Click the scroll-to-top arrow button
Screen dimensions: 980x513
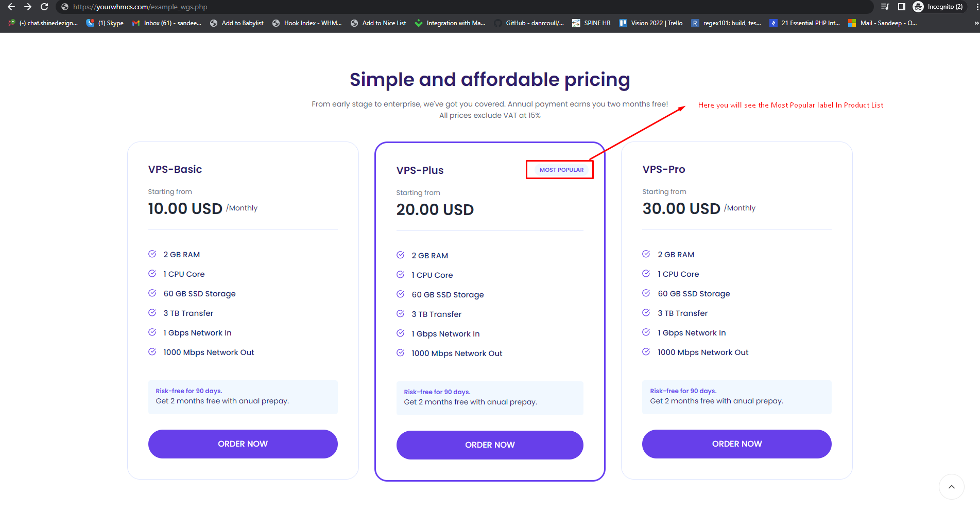(951, 487)
